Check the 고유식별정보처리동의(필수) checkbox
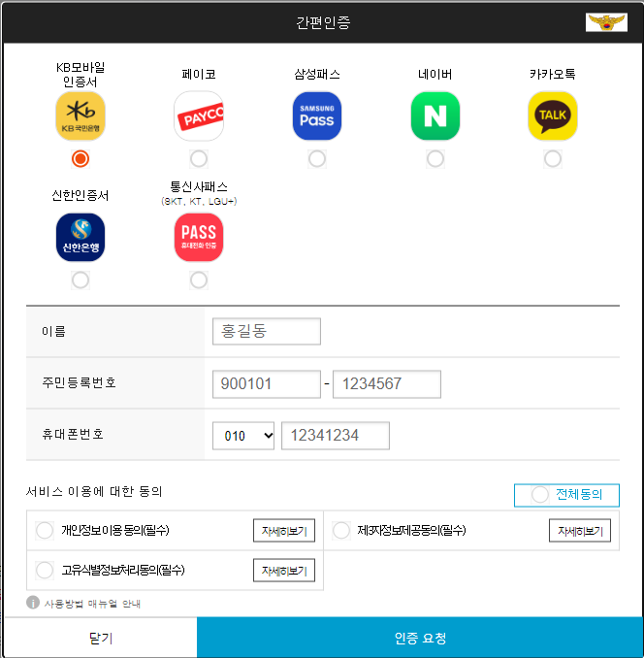Image resolution: width=644 pixels, height=658 pixels. (x=45, y=570)
